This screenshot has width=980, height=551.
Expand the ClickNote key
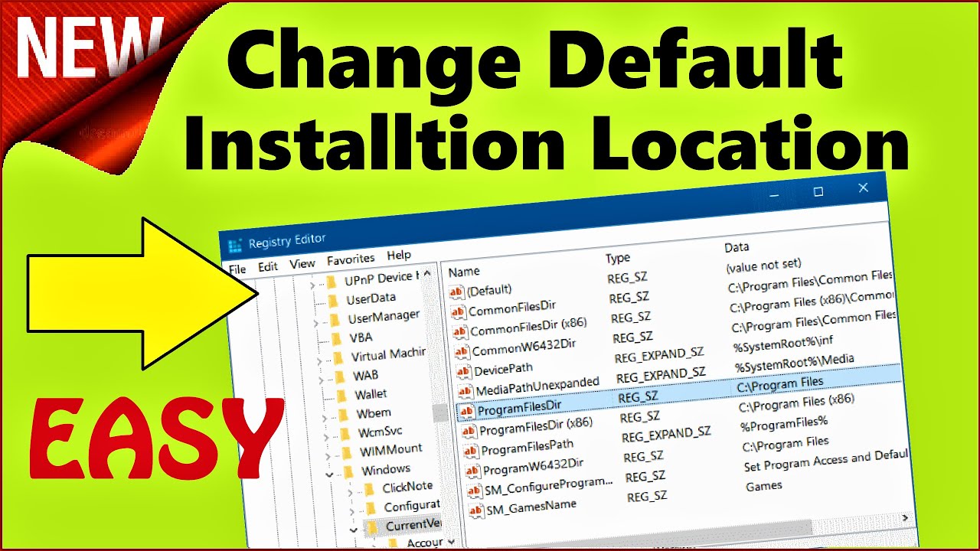click(x=350, y=492)
